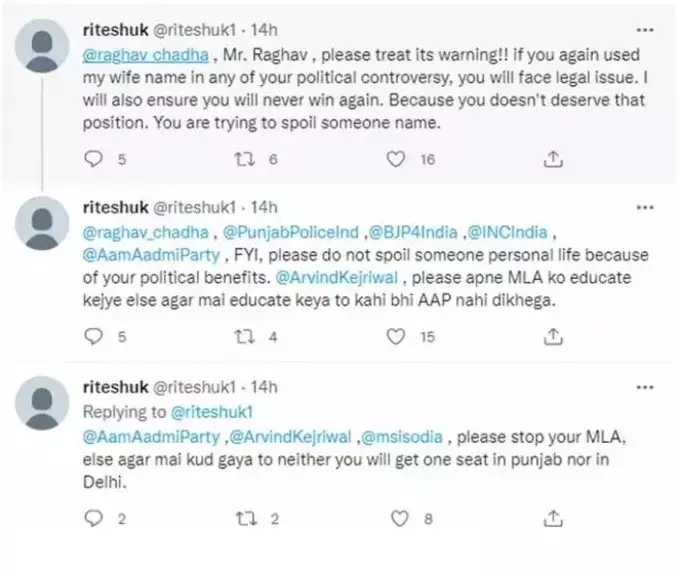Reply to second tweet with 5 replies

click(93, 337)
